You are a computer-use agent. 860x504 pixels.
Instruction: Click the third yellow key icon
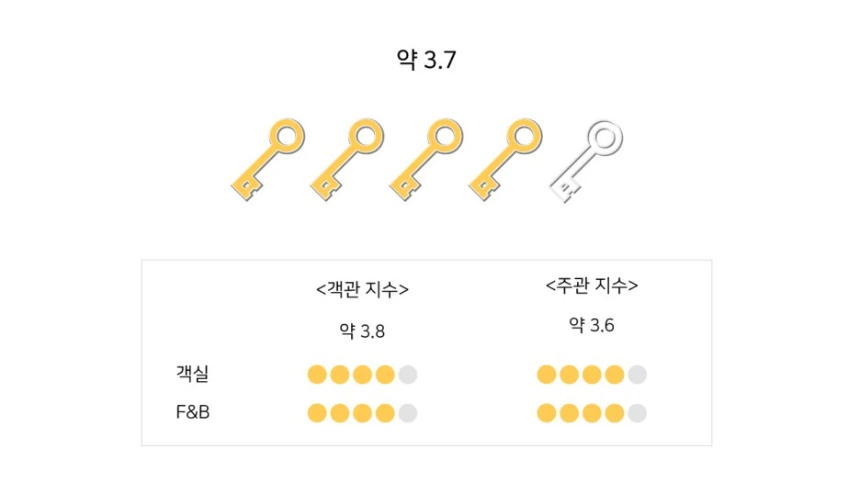tap(426, 160)
